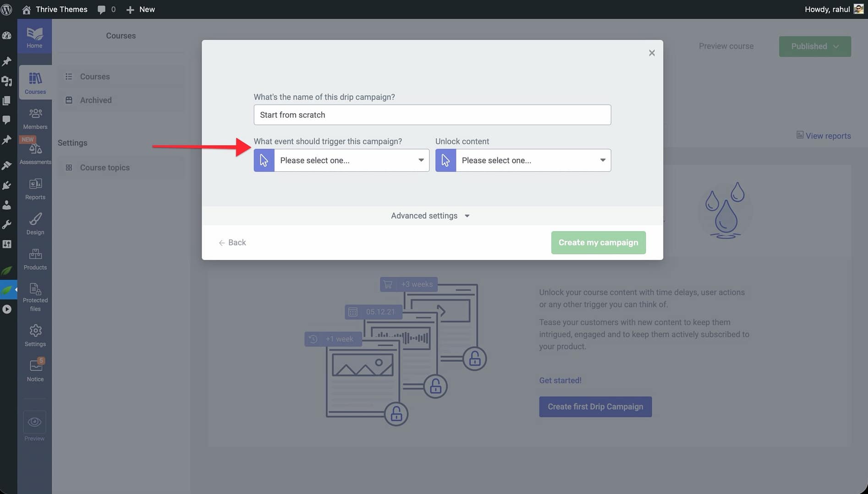Image resolution: width=868 pixels, height=494 pixels.
Task: Select Course topics under Settings
Action: (104, 168)
